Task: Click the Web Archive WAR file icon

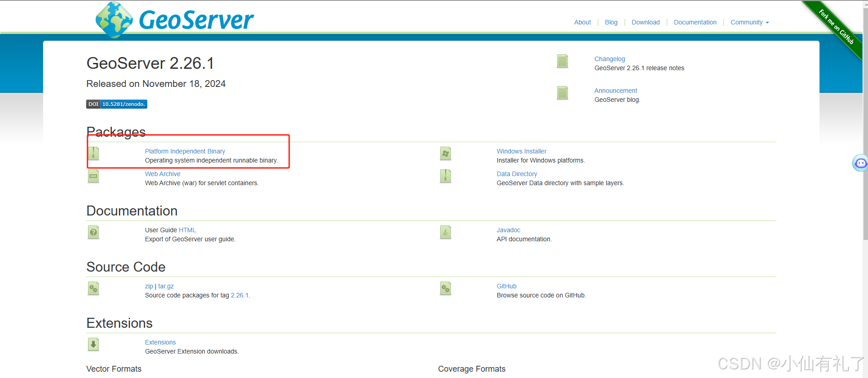Action: (93, 176)
